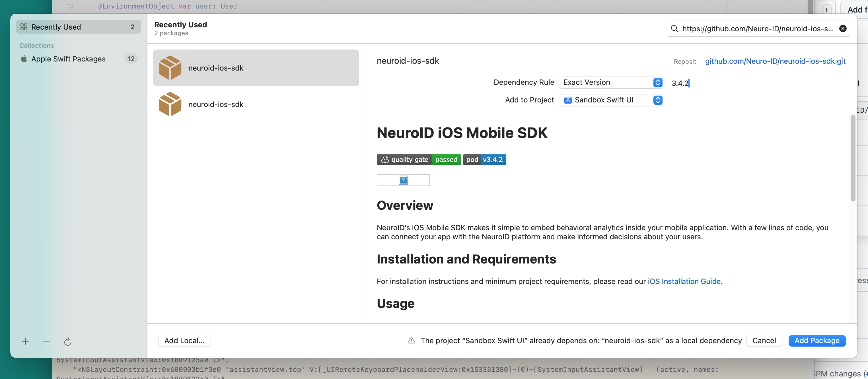868x379 pixels.
Task: Open the iOS Installation Guide link
Action: tap(684, 281)
